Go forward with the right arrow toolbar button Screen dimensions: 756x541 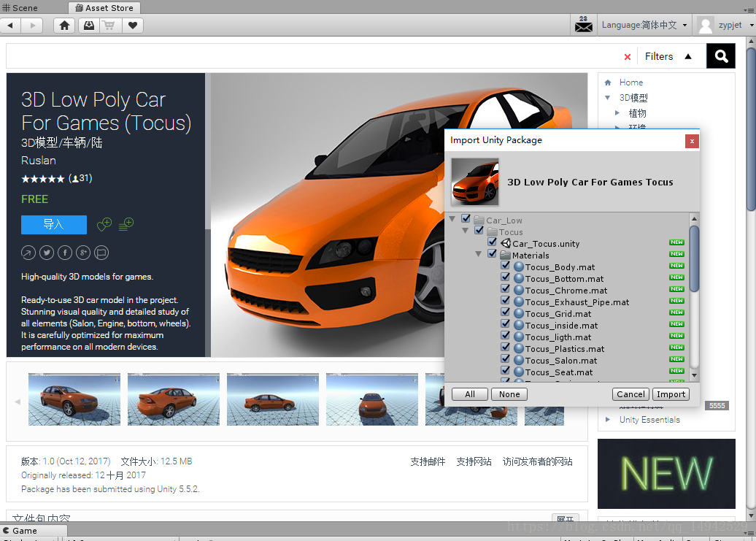32,25
